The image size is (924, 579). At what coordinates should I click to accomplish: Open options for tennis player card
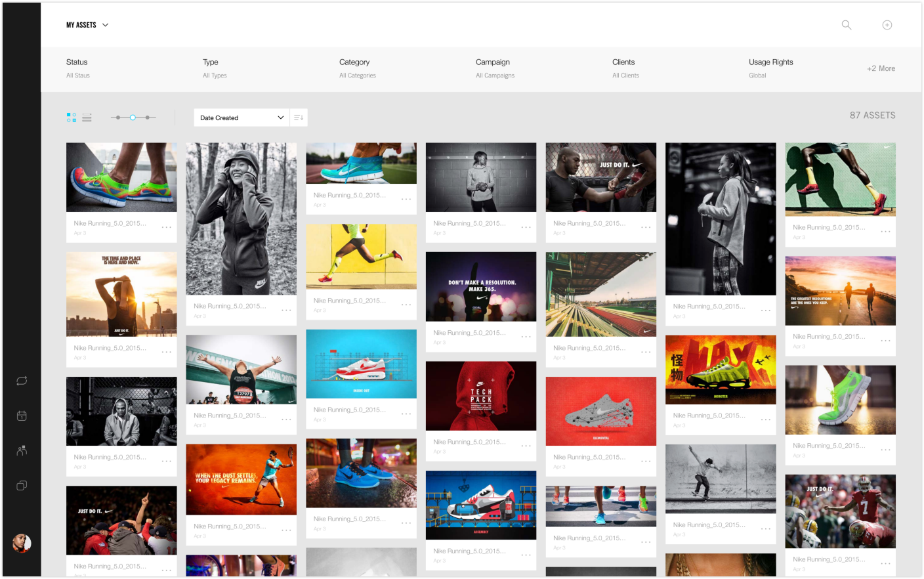[287, 530]
